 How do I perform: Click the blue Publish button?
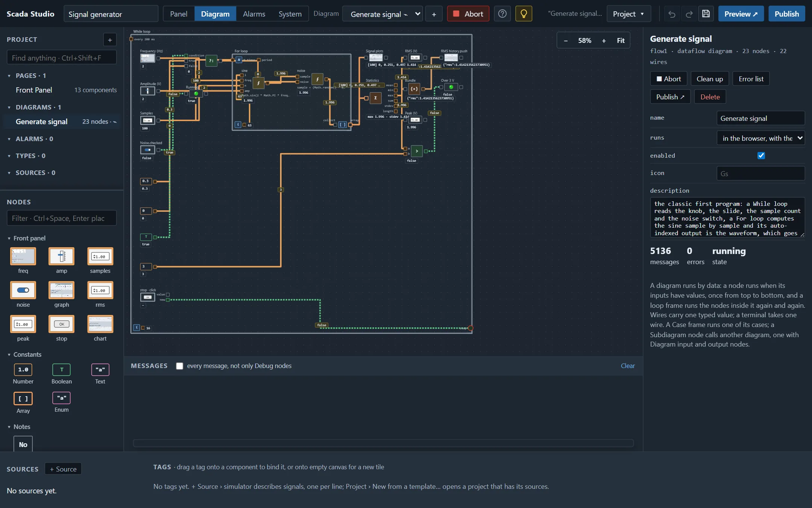point(786,14)
